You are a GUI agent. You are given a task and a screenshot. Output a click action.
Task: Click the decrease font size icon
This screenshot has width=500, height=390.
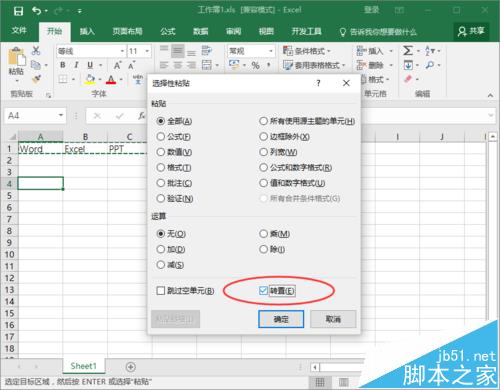(131, 65)
